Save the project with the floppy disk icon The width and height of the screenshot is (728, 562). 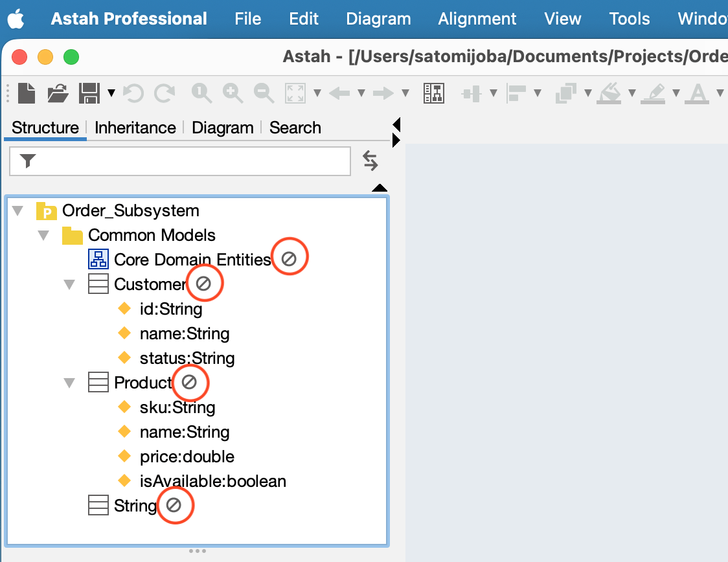(89, 93)
